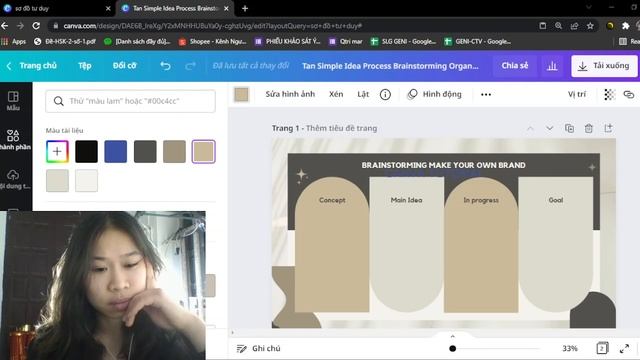Open the Lật flip menu
640x360 pixels.
[x=363, y=94]
